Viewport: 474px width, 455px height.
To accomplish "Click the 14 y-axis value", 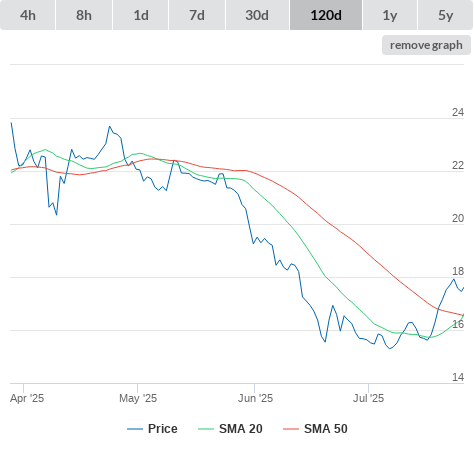I will coord(458,377).
